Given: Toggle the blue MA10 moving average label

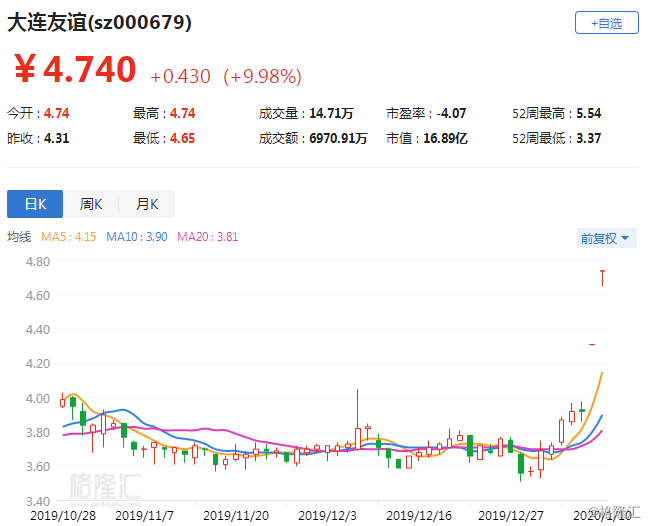Looking at the screenshot, I should click(136, 237).
